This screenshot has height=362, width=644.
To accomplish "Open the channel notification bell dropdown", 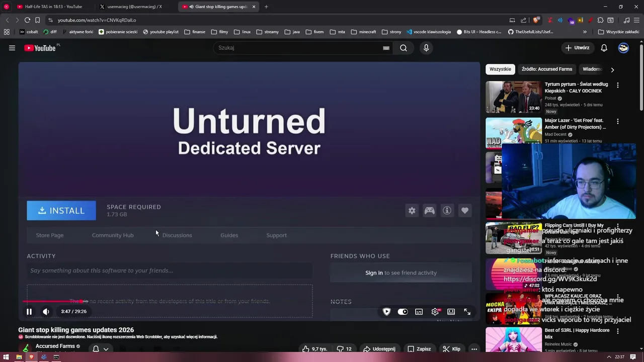I will click(101, 348).
